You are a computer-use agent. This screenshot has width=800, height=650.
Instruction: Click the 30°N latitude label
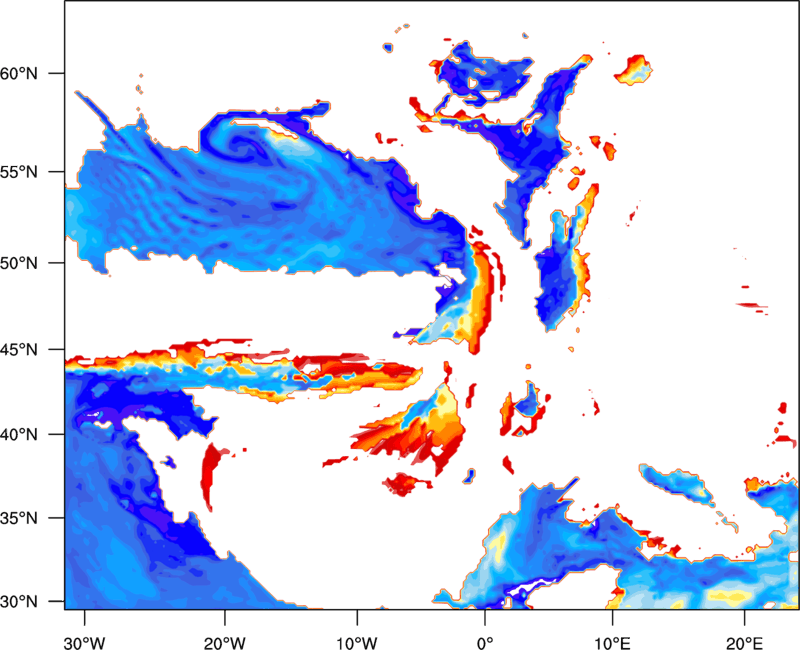[x=19, y=602]
